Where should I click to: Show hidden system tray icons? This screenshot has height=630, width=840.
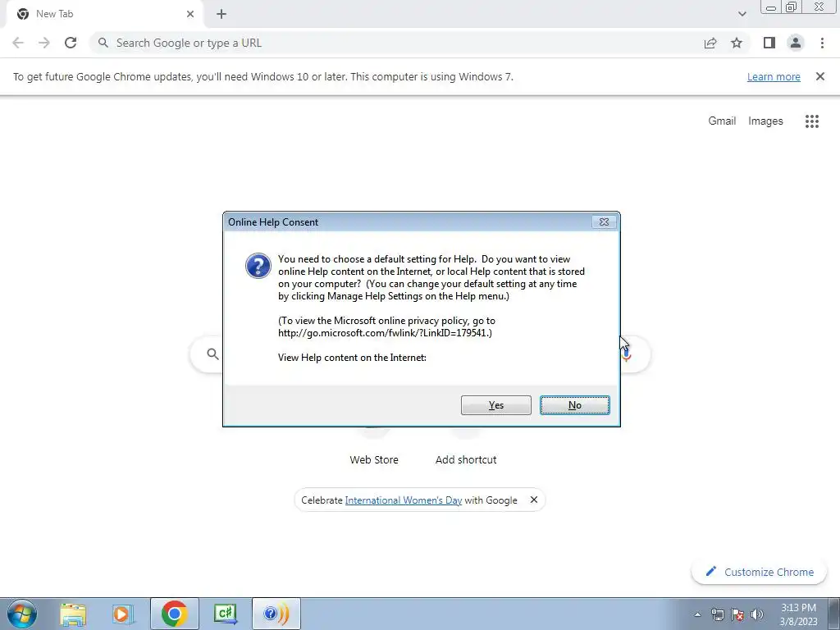coord(697,614)
